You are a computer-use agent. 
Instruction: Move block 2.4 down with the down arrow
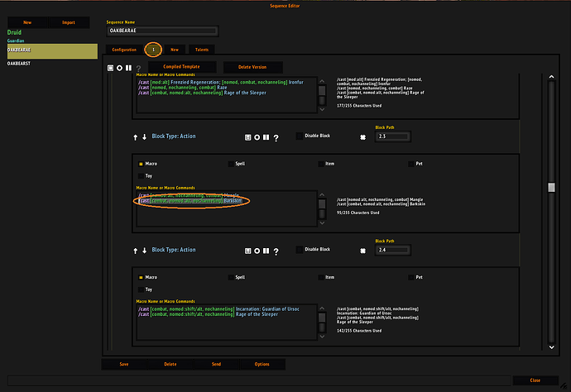pyautogui.click(x=145, y=251)
